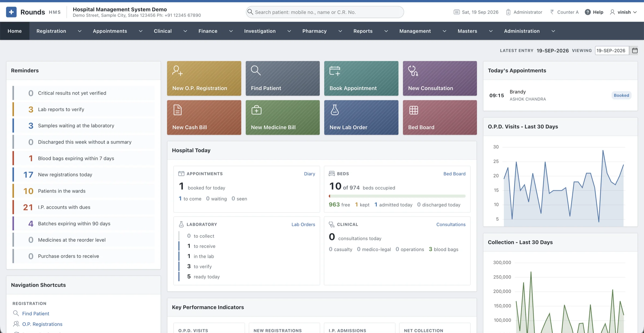
Task: Click '3 to verify' in Laboratory card
Action: tap(199, 266)
